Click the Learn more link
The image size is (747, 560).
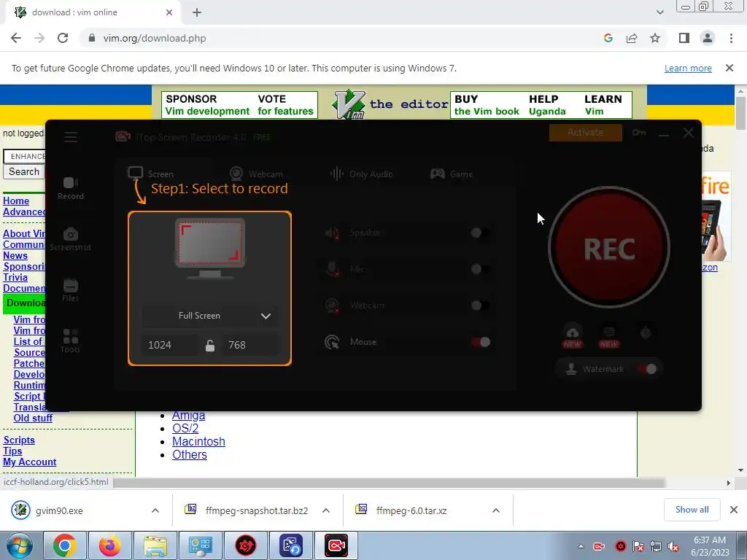coord(688,68)
